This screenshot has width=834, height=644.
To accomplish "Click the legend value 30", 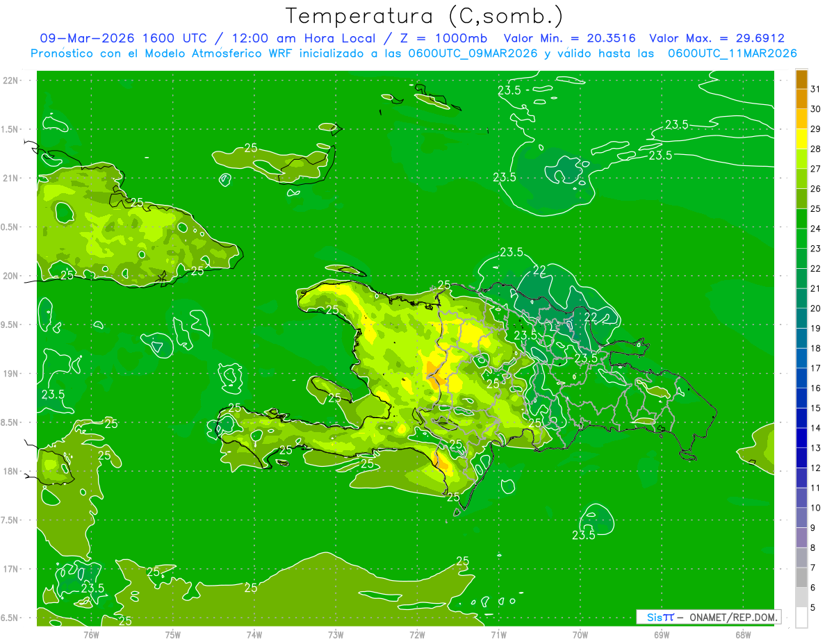I will tap(816, 108).
